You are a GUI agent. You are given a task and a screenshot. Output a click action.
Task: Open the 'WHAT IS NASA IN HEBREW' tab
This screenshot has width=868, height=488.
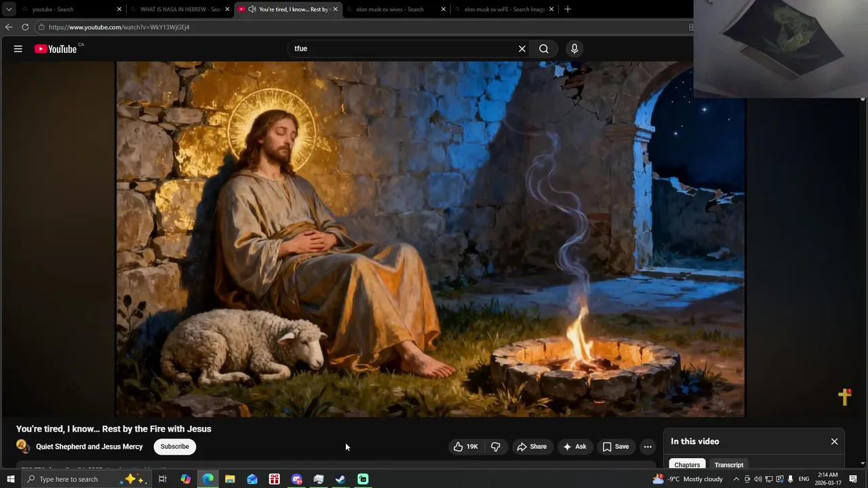pos(179,9)
